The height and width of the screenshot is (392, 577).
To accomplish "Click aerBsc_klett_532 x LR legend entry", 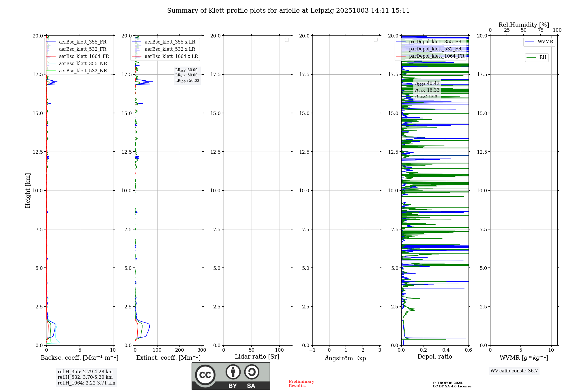I will pos(170,49).
